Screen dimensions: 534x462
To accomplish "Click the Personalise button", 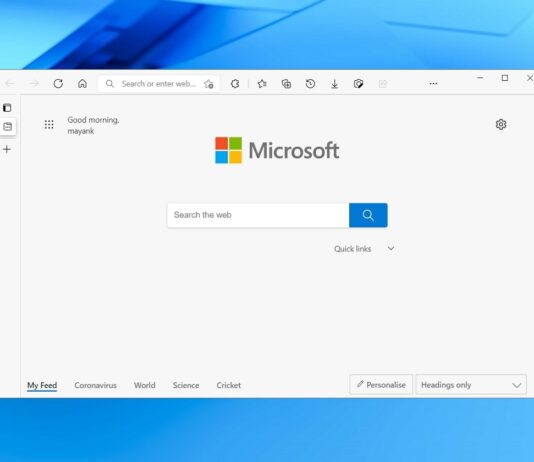I will click(381, 385).
